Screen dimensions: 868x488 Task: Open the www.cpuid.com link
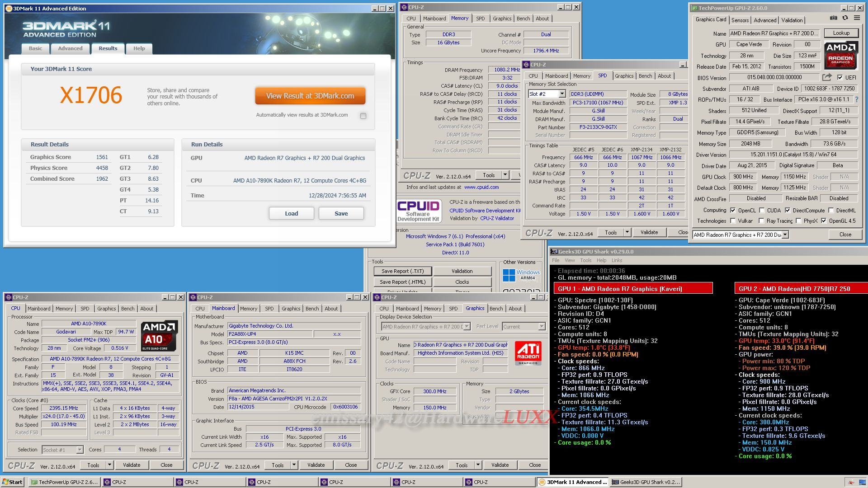[x=481, y=187]
